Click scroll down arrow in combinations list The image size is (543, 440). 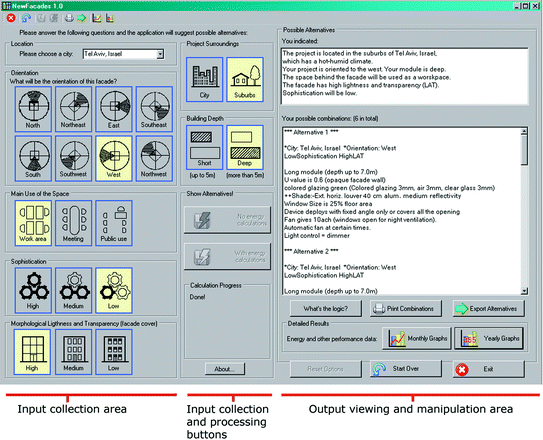[x=524, y=291]
